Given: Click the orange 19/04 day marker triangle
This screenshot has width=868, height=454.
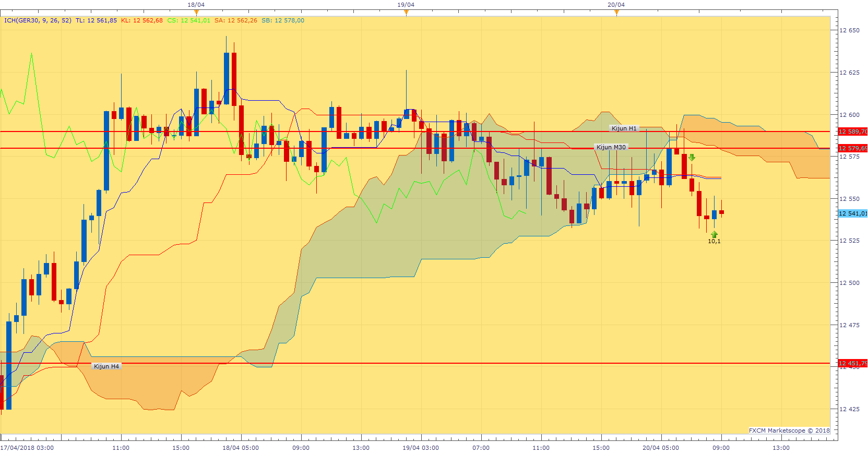Looking at the screenshot, I should pos(406,13).
